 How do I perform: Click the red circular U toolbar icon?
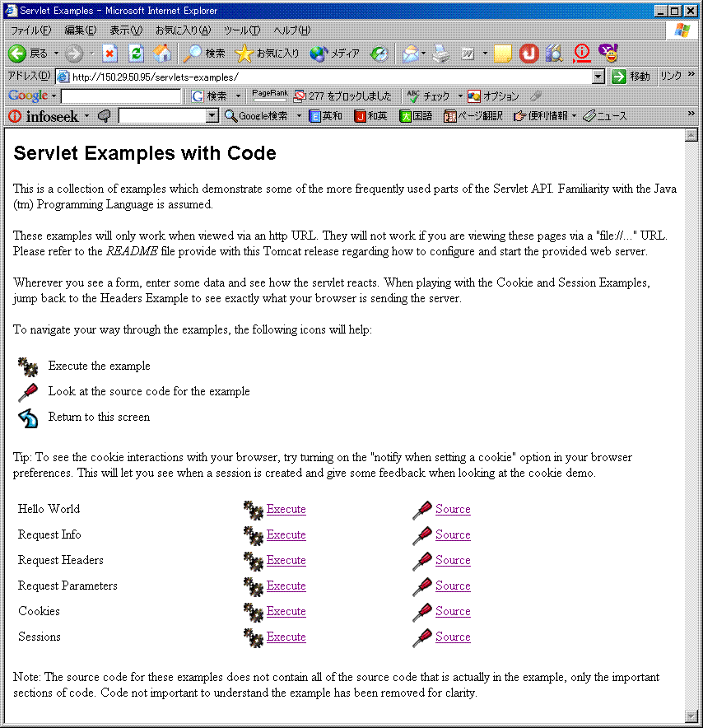pos(528,54)
